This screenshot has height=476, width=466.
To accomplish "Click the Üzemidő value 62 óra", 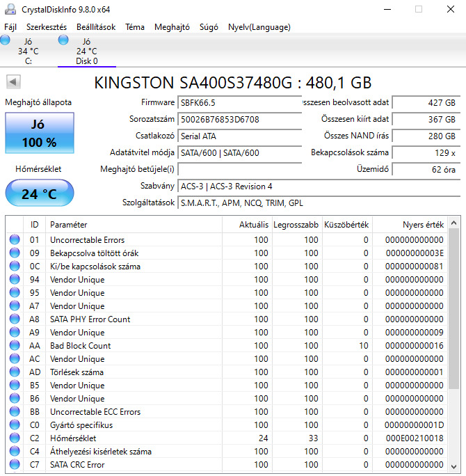I will pos(426,169).
